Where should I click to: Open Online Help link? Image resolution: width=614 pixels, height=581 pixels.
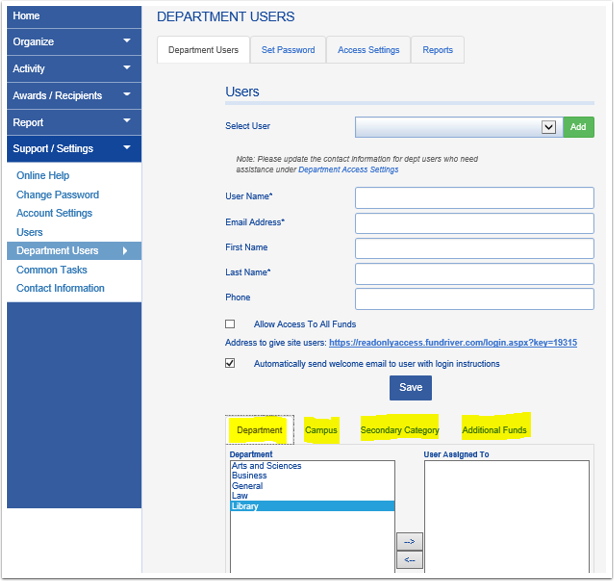(x=43, y=175)
